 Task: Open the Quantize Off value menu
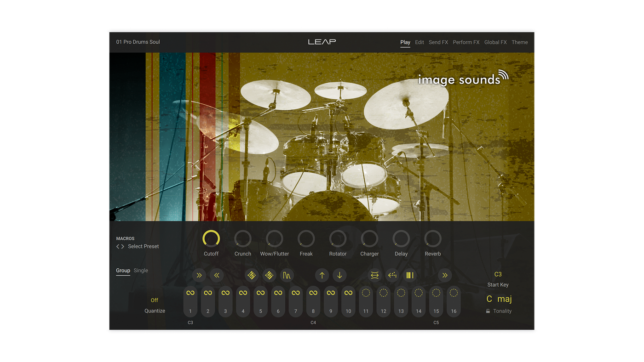pos(155,300)
